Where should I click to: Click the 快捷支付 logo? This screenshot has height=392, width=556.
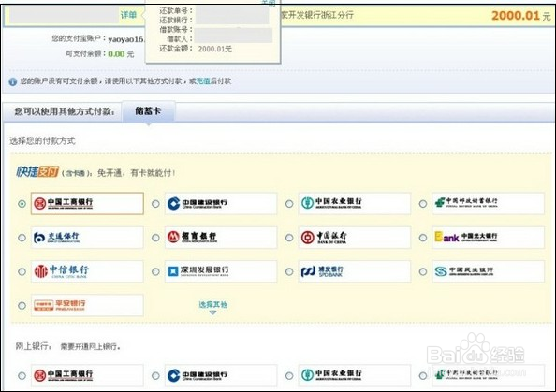[37, 172]
